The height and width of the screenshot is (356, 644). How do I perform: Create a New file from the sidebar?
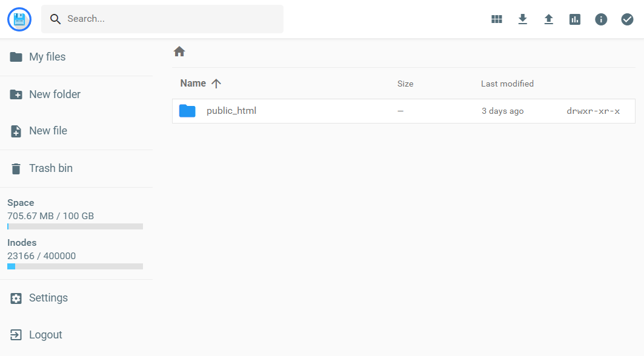click(x=48, y=131)
